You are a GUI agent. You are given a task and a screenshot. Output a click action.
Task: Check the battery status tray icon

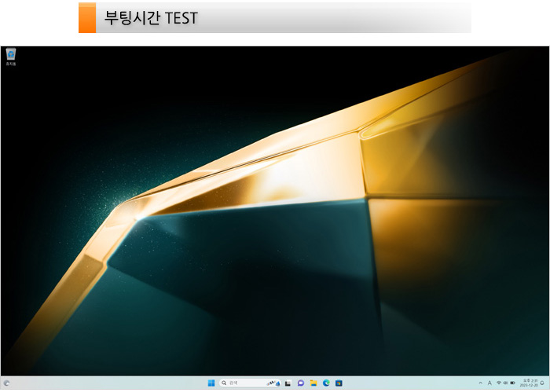pyautogui.click(x=512, y=383)
